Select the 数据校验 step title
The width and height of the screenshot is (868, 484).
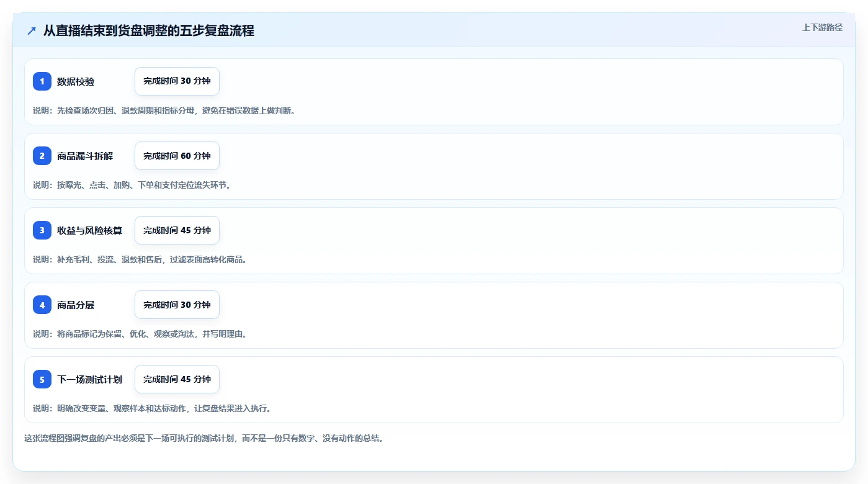click(76, 81)
